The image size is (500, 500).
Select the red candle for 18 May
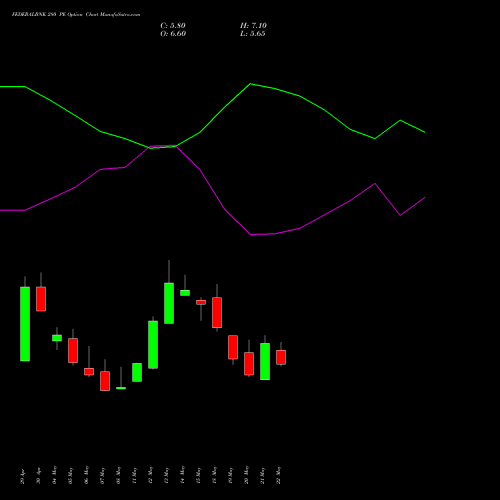pos(217,312)
